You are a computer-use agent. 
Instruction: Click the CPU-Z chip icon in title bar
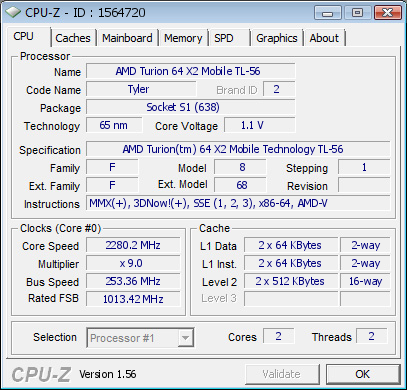point(13,13)
